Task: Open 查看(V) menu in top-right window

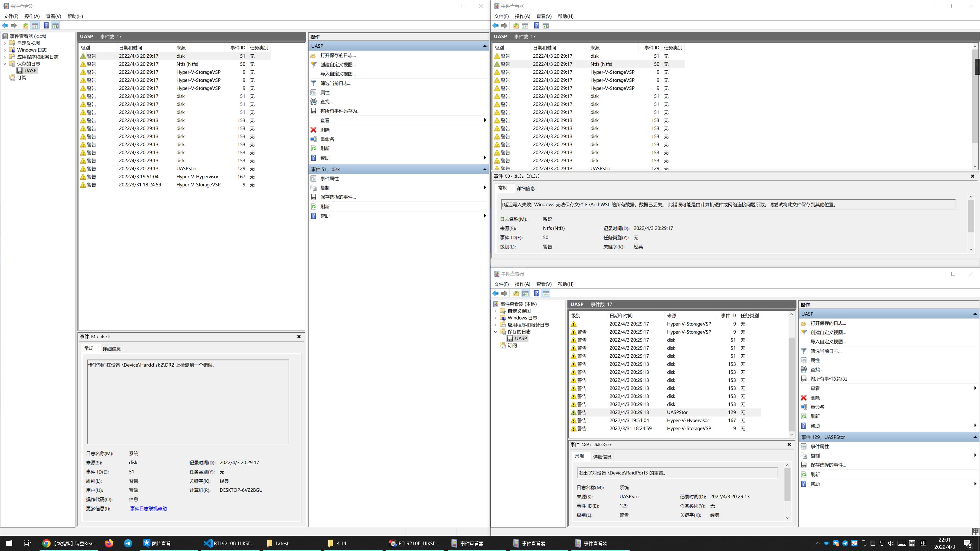Action: click(544, 16)
